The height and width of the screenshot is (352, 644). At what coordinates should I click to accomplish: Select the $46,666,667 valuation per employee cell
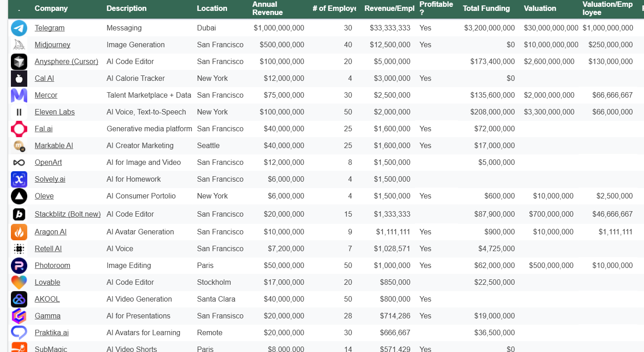coord(612,214)
